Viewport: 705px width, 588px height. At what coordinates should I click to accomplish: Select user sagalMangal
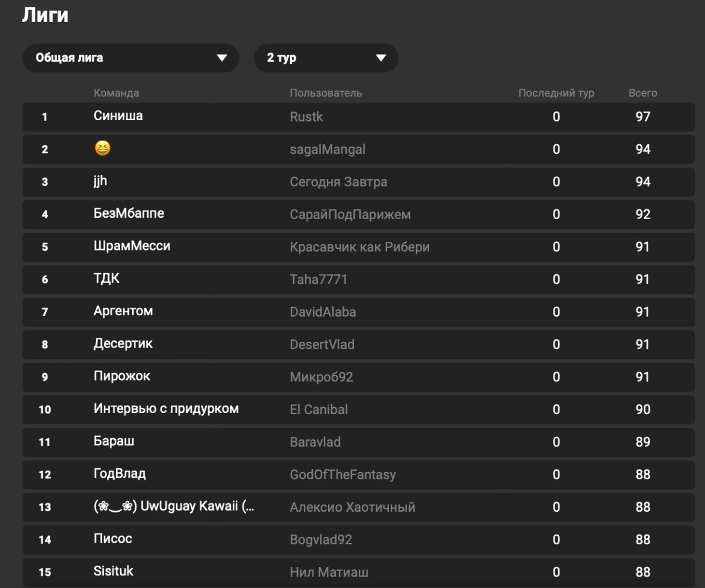point(327,150)
